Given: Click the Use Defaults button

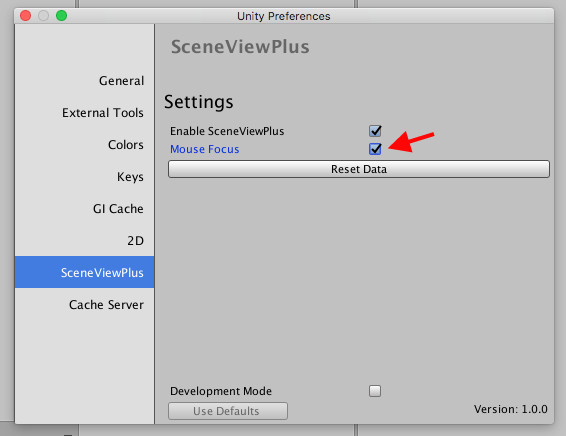Looking at the screenshot, I should 228,411.
